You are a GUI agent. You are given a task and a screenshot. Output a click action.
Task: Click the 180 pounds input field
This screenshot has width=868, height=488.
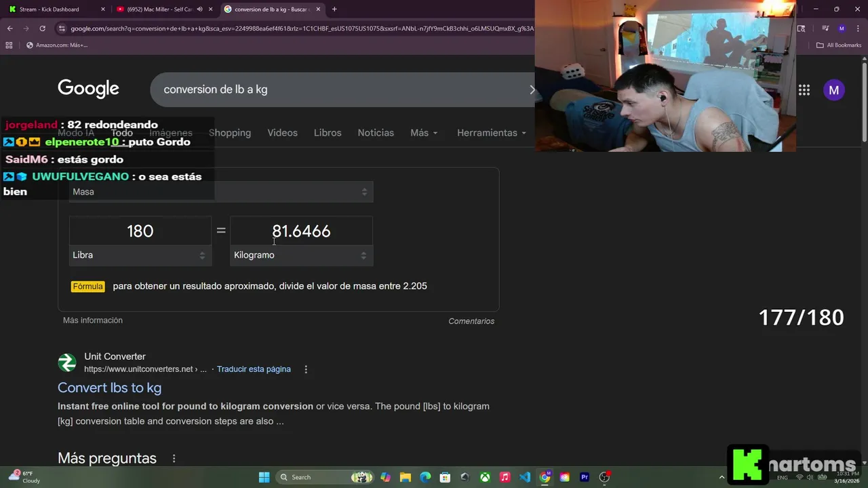tap(140, 231)
